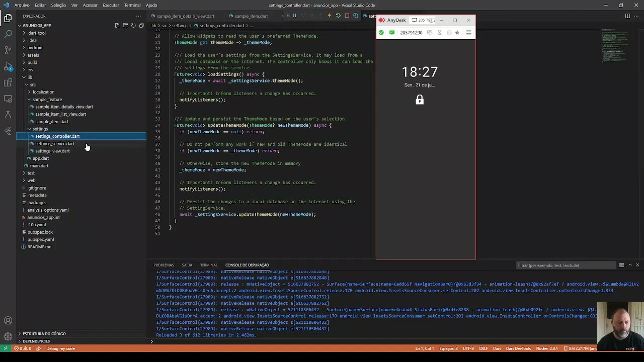The height and width of the screenshot is (362, 644).
Task: Click the CRLF line ending status item
Action: tap(484, 348)
